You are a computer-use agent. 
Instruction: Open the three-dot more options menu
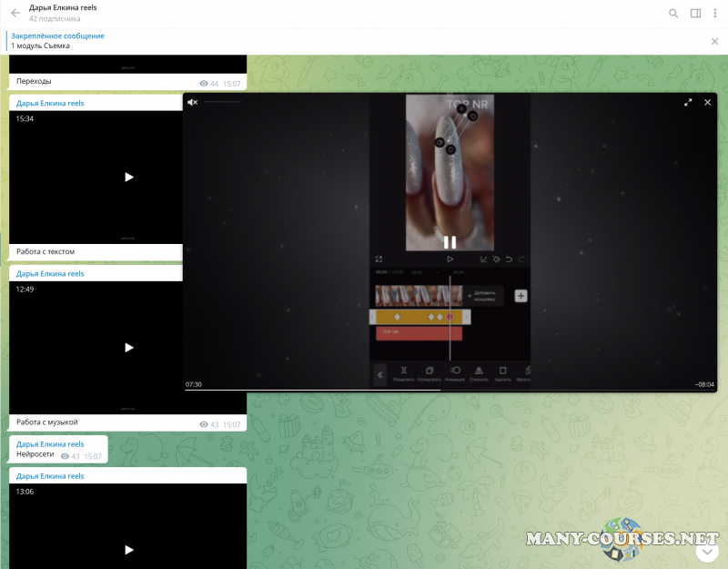click(715, 14)
